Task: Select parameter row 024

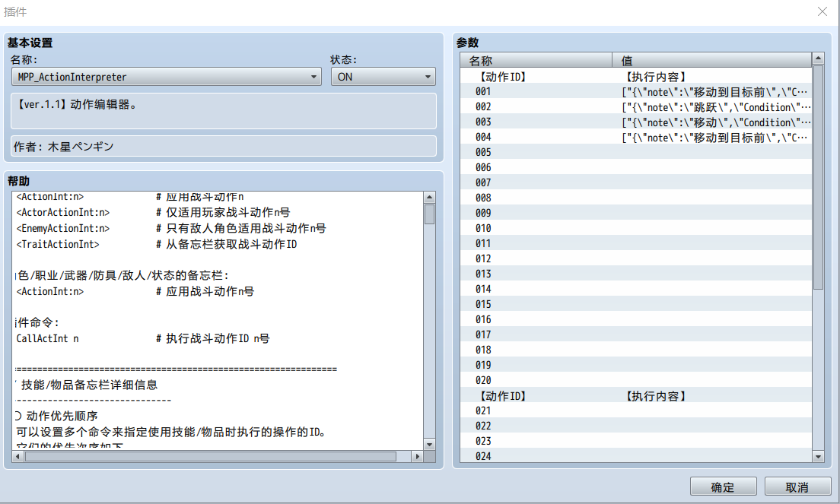Action: [636, 456]
